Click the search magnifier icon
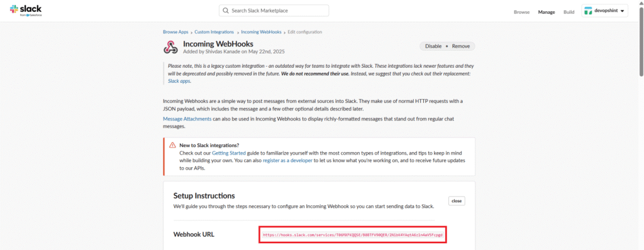Image resolution: width=644 pixels, height=250 pixels. [x=226, y=11]
